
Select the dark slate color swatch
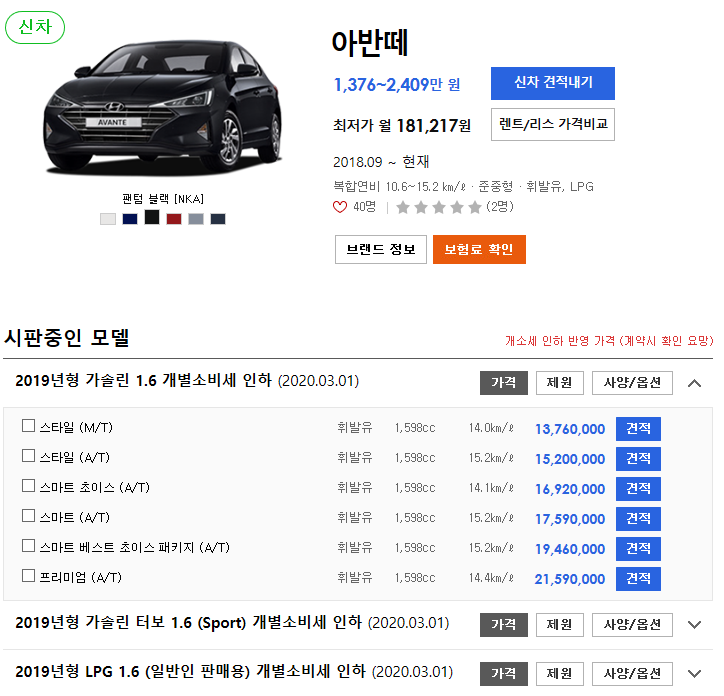point(218,219)
